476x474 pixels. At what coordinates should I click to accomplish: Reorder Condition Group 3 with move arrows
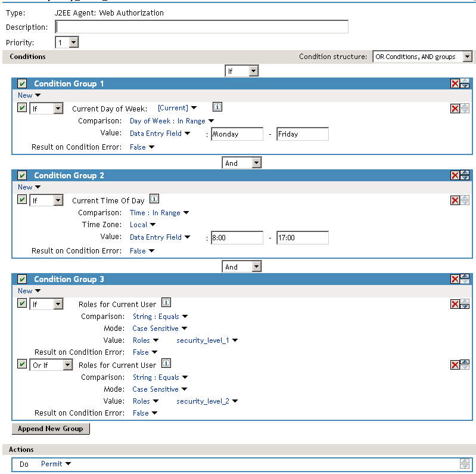[465, 278]
